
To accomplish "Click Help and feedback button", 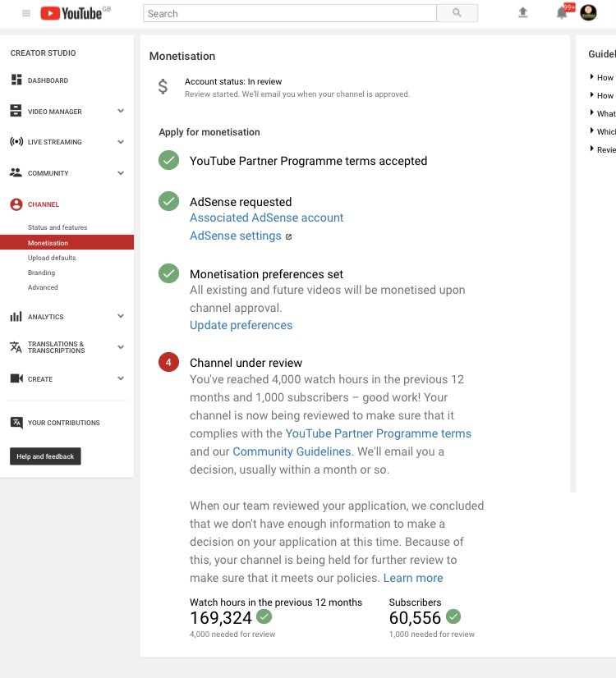I will click(x=45, y=456).
